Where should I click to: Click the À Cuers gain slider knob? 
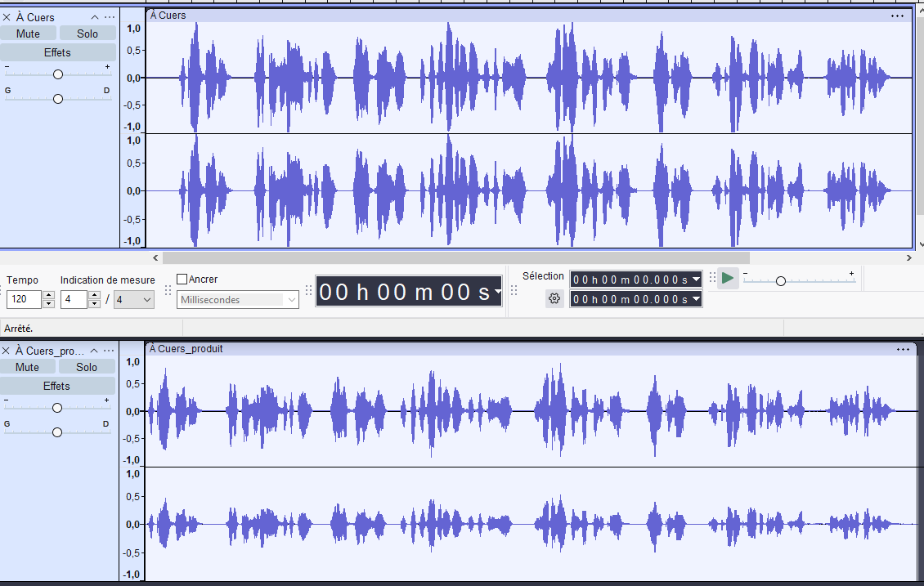(x=58, y=74)
